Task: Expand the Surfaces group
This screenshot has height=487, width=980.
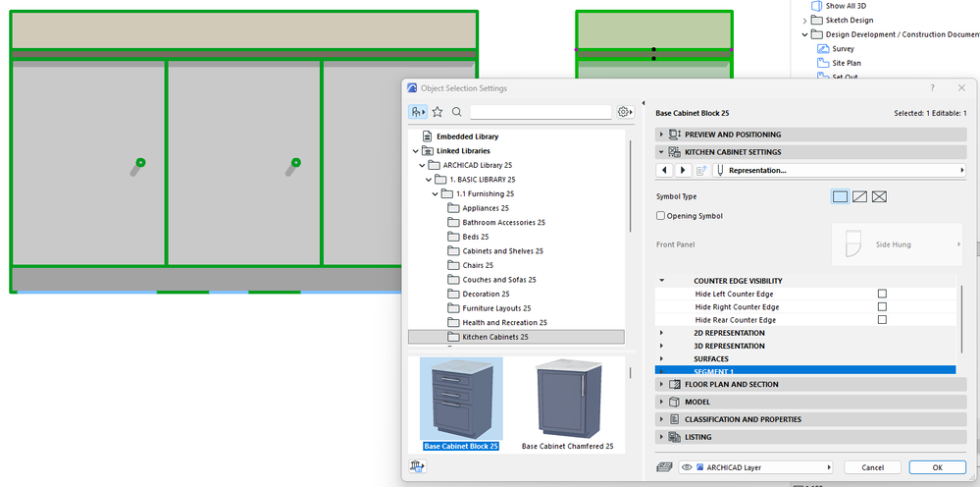Action: pyautogui.click(x=662, y=359)
